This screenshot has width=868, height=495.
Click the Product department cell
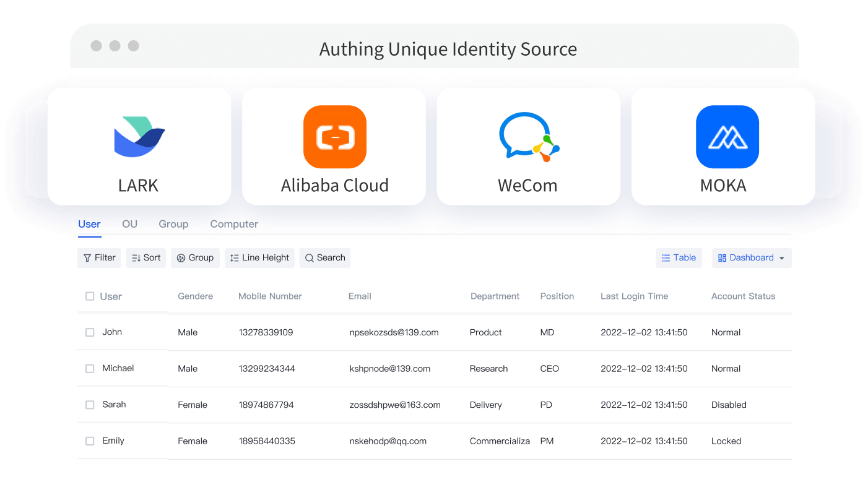click(486, 332)
